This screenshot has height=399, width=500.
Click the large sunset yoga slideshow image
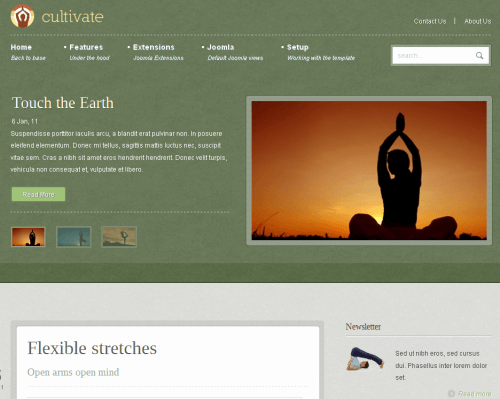pos(369,170)
